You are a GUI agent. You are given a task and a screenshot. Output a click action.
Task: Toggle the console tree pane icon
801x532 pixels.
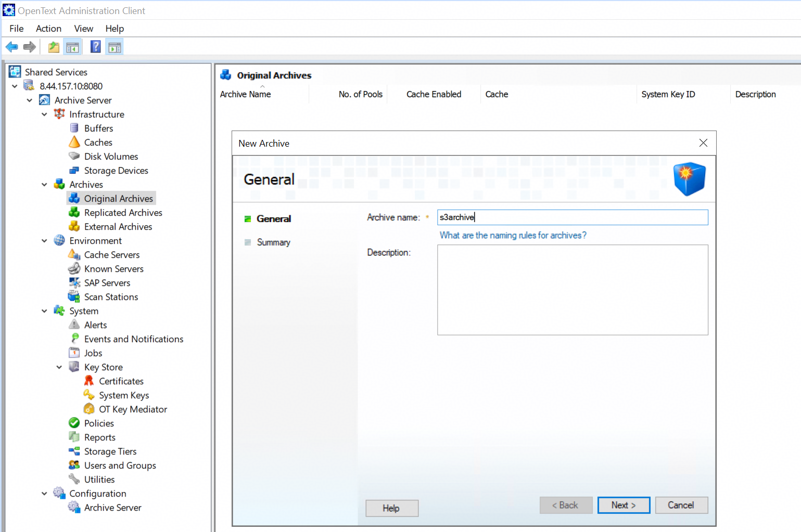tap(73, 47)
